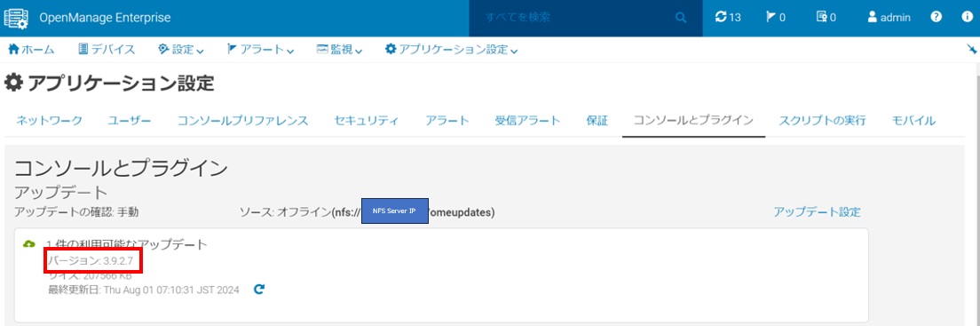Select the コンソールとプラグイン tab
This screenshot has width=980, height=326.
(693, 121)
